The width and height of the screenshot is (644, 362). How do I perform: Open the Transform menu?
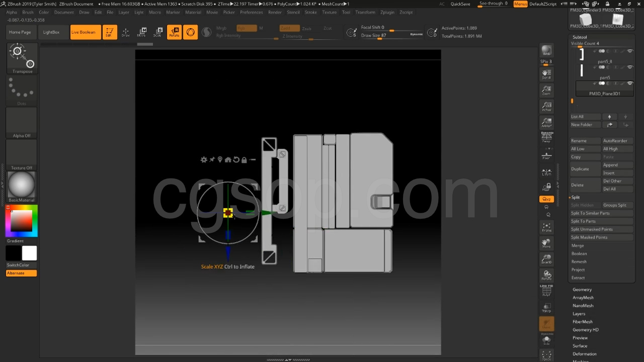coord(365,12)
